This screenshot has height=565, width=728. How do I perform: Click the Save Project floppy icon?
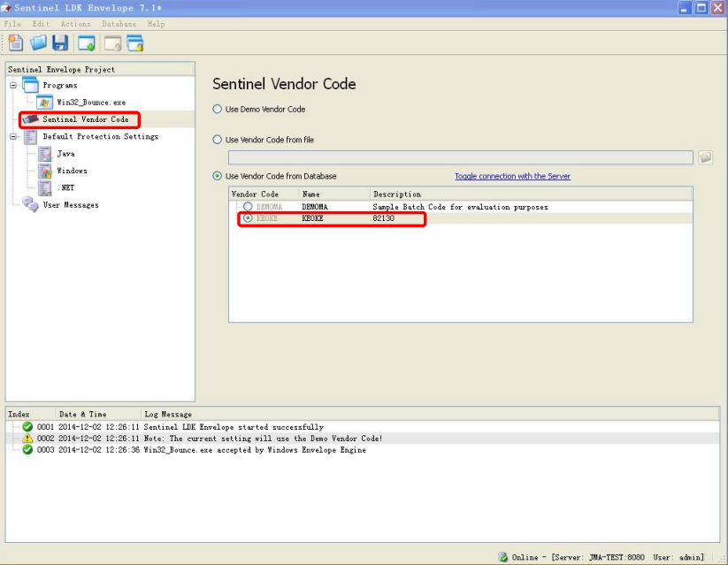tap(60, 42)
